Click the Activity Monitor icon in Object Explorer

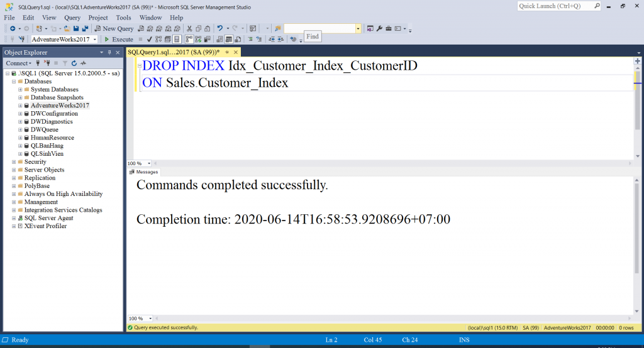coord(83,63)
